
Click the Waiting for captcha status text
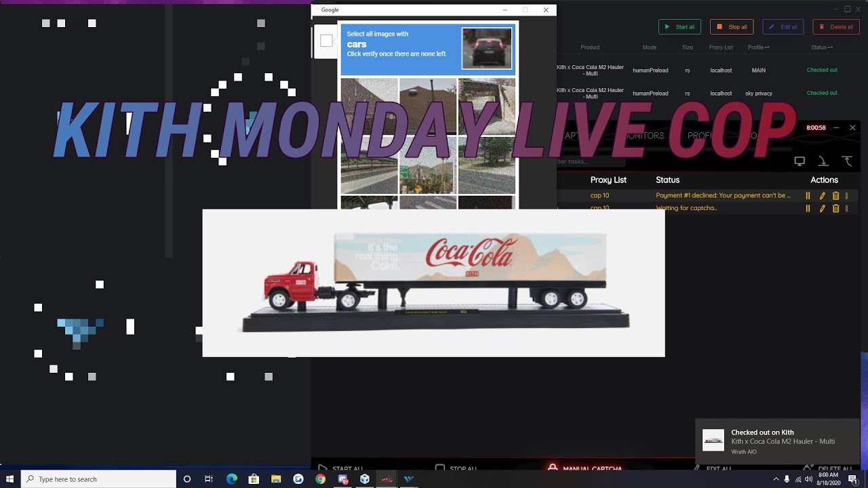click(686, 208)
